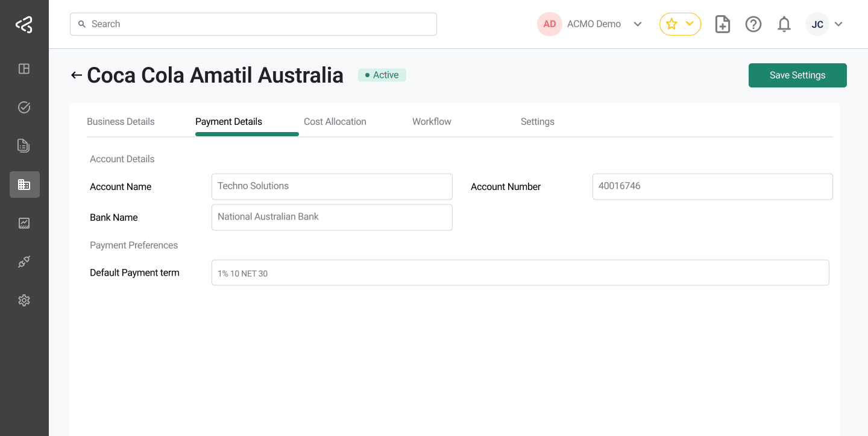Click the Active status badge
Screen dimensions: 868x436
[382, 75]
